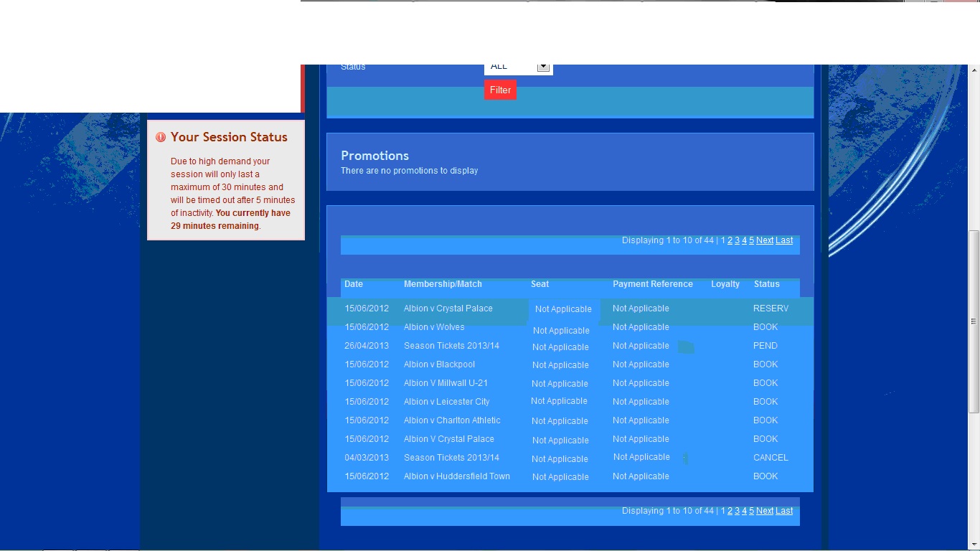
Task: Click the CANCEL status value
Action: (771, 458)
